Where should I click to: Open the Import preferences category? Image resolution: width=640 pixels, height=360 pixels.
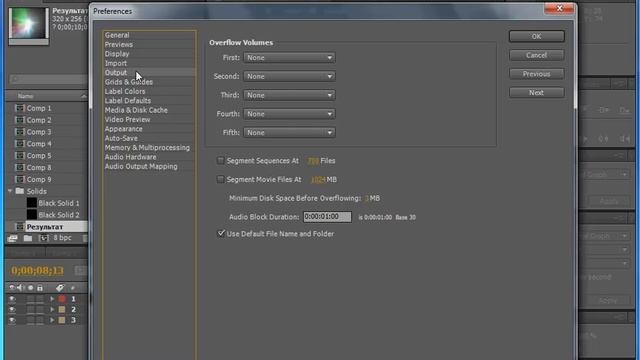pos(116,63)
